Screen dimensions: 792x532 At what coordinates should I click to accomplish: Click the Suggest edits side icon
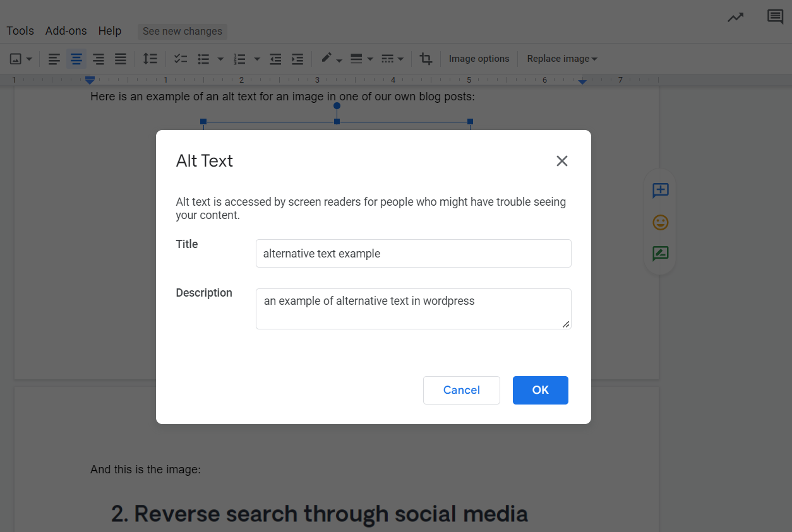click(x=661, y=254)
